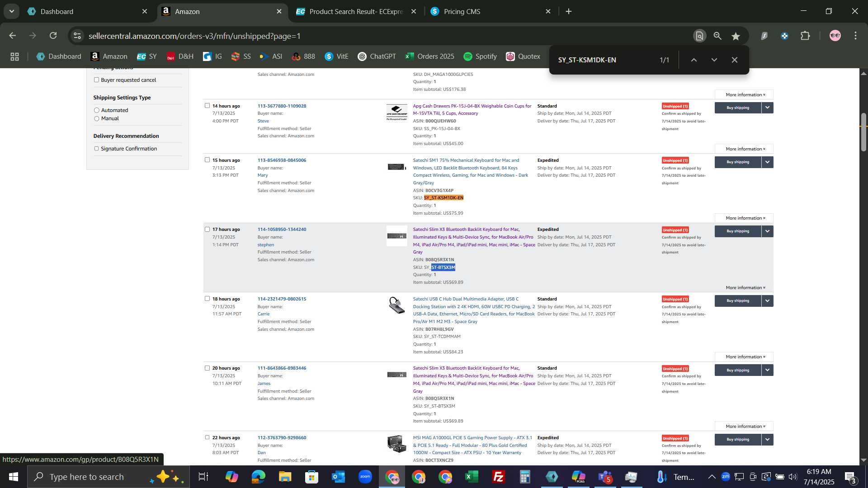Open Task View on taskbar
The width and height of the screenshot is (868, 488).
pyautogui.click(x=203, y=477)
